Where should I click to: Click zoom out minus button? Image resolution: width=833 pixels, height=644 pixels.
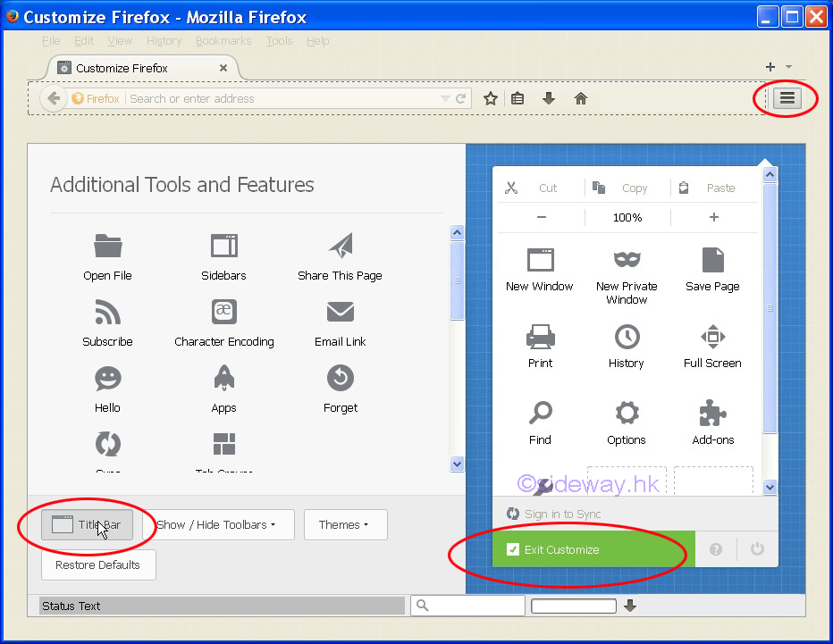(541, 217)
